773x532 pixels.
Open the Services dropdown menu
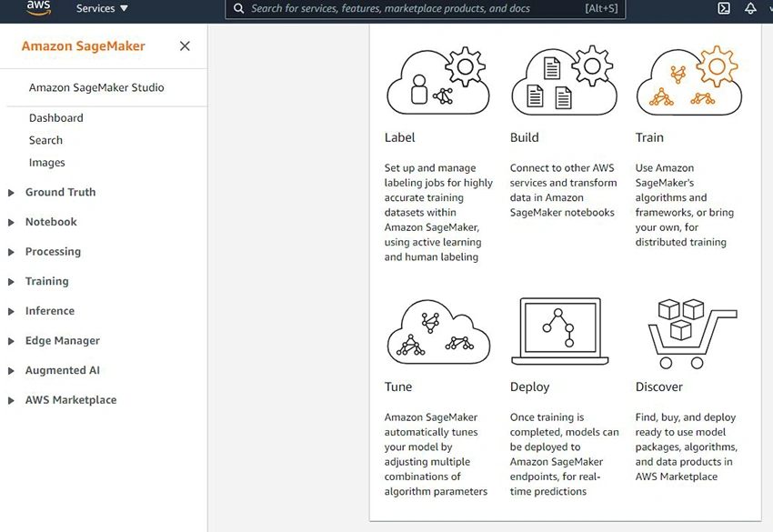tap(102, 8)
